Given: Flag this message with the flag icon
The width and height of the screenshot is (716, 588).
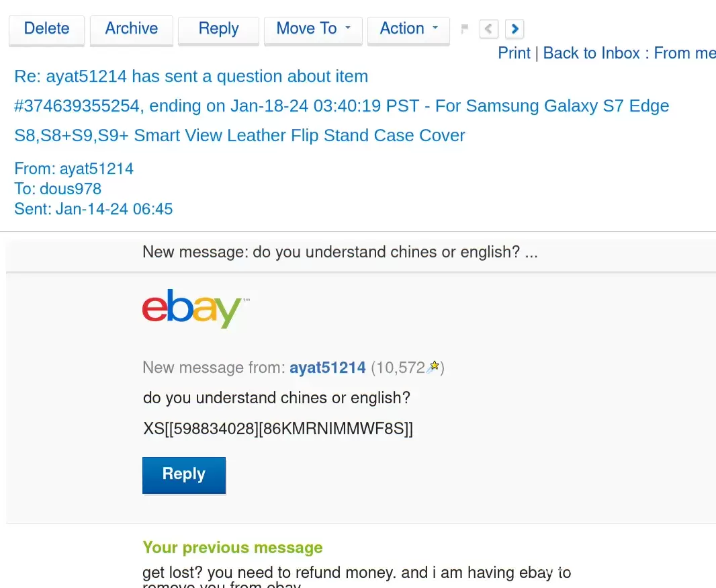Looking at the screenshot, I should coord(464,29).
